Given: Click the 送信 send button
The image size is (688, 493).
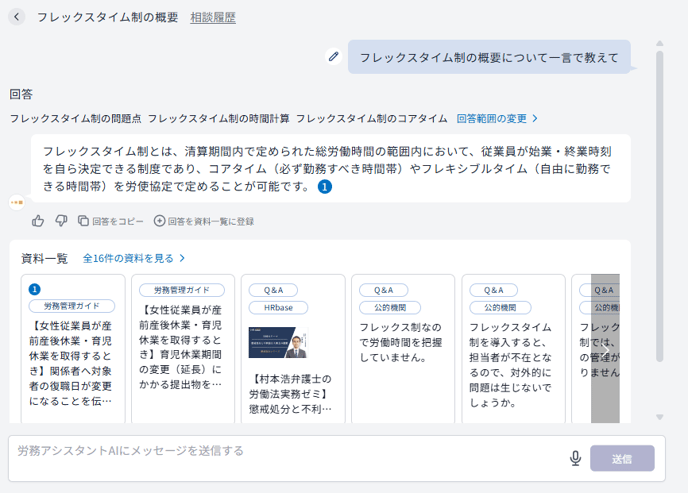Looking at the screenshot, I should point(622,458).
